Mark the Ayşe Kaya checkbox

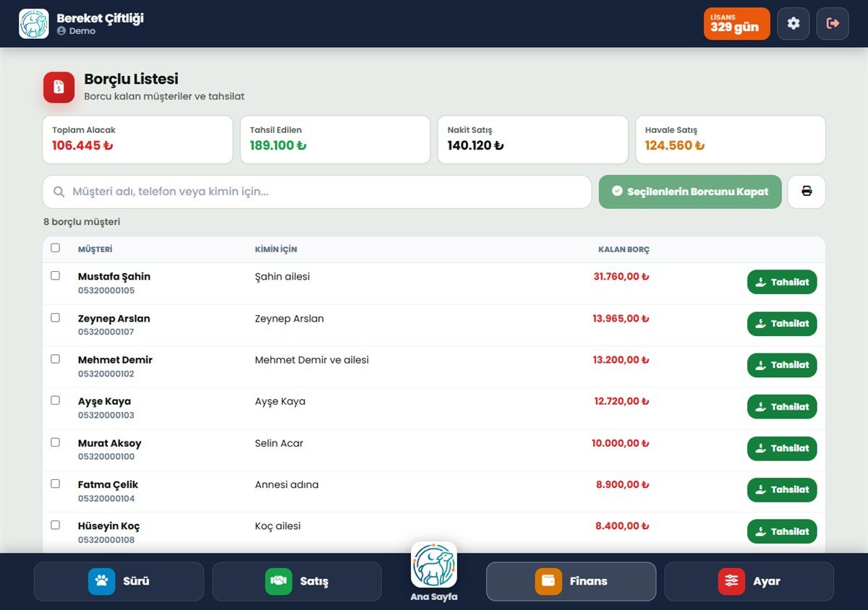[56, 400]
